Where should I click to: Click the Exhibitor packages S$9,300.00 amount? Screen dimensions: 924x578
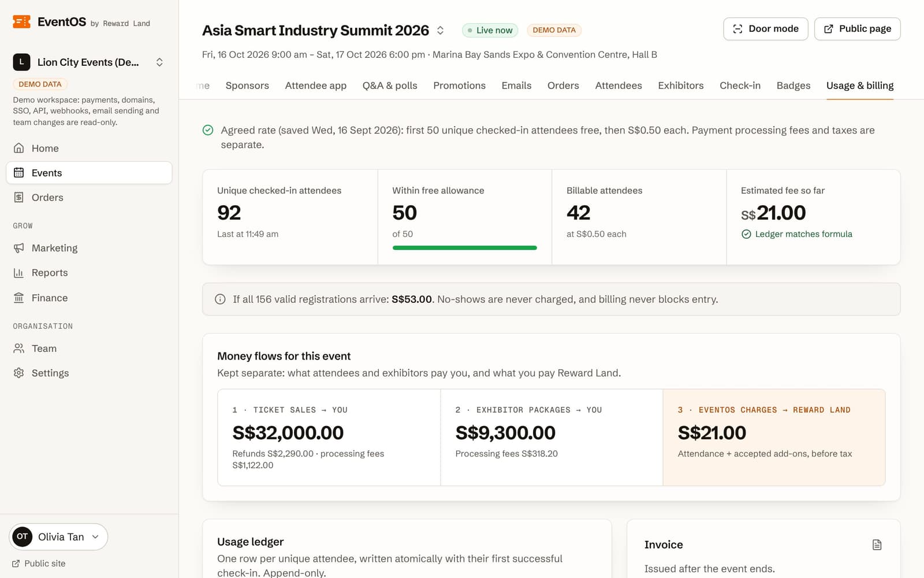tap(505, 433)
